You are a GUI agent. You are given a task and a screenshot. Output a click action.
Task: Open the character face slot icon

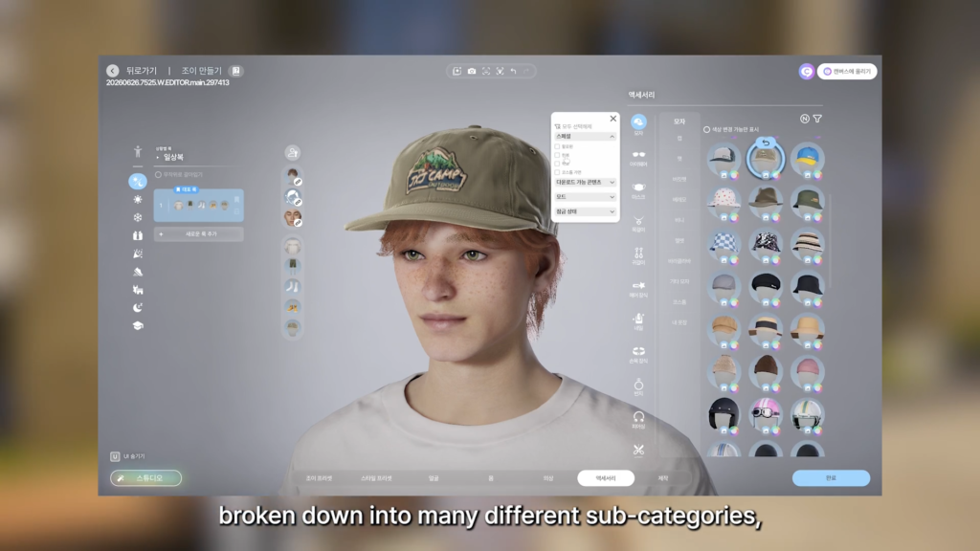tap(293, 218)
